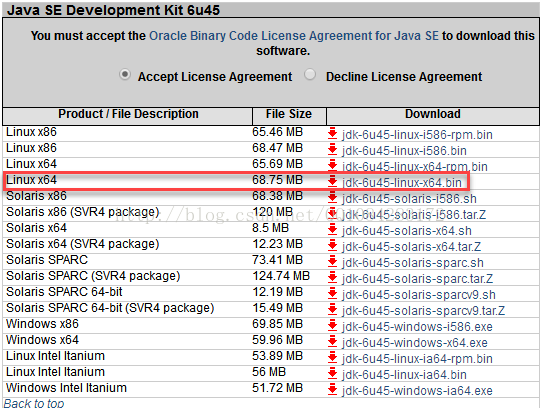Viewport: 540px width, 408px height.
Task: Download jdk-6u45-solaris-i586.sh file link
Action: [x=409, y=199]
